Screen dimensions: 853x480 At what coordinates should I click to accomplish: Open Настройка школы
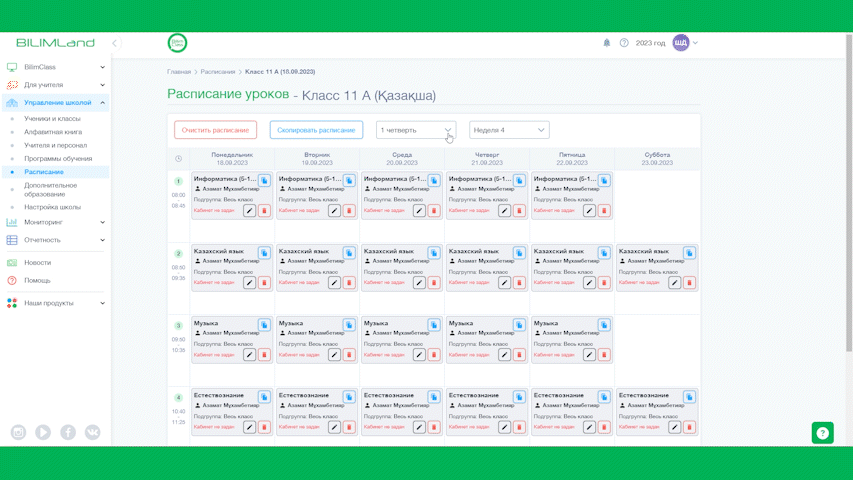point(52,207)
